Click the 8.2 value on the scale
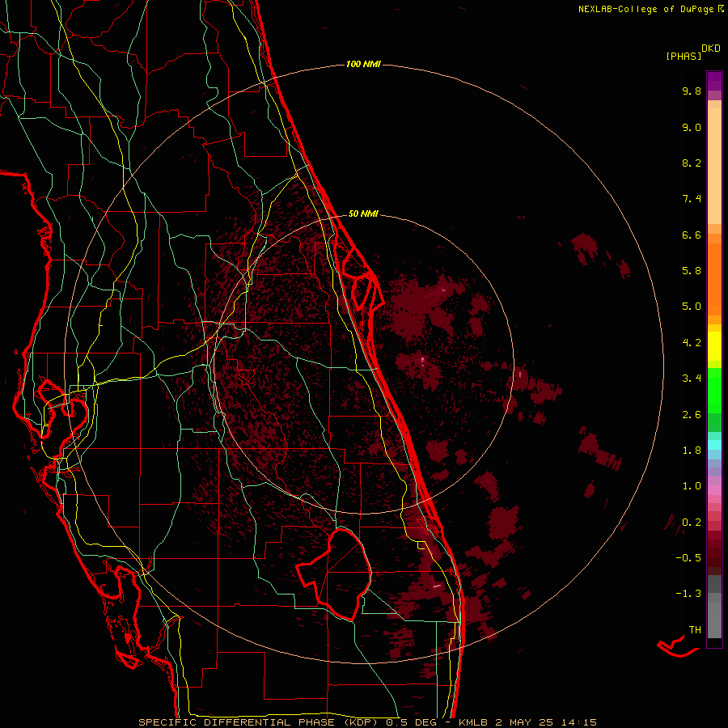Screen dimensions: 728x728 692,163
